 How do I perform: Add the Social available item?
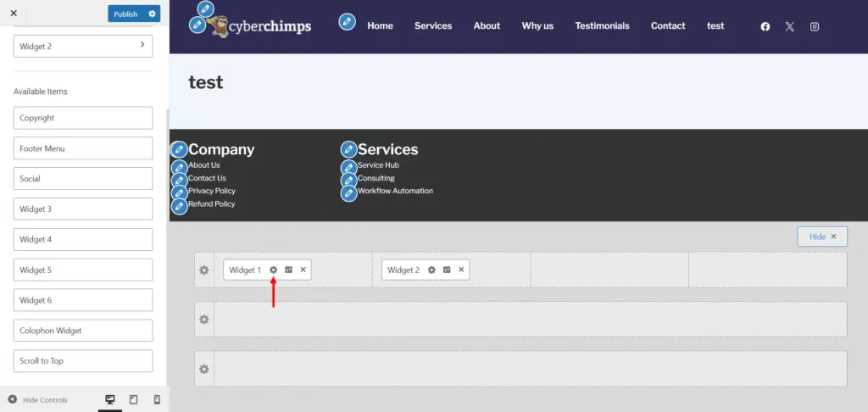pyautogui.click(x=83, y=179)
